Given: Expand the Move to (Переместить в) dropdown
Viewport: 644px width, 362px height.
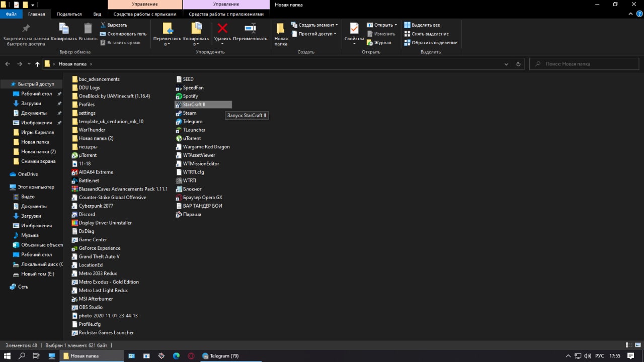Looking at the screenshot, I should [x=167, y=44].
